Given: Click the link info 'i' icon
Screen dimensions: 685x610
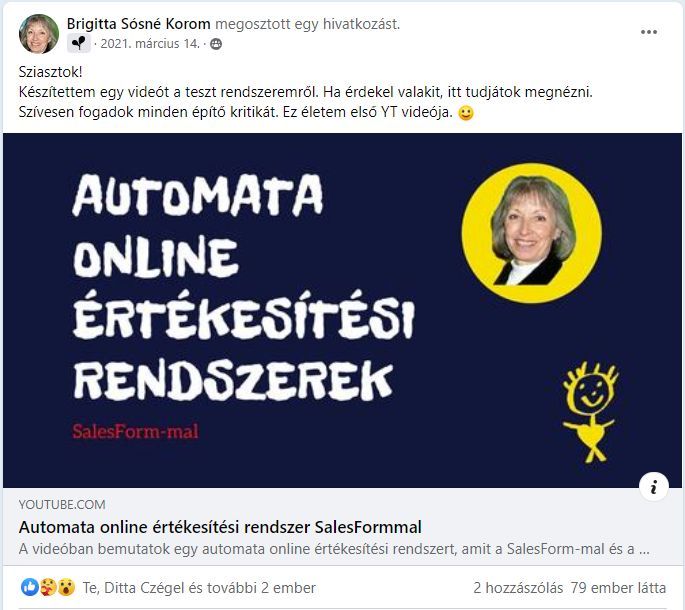Looking at the screenshot, I should [654, 486].
